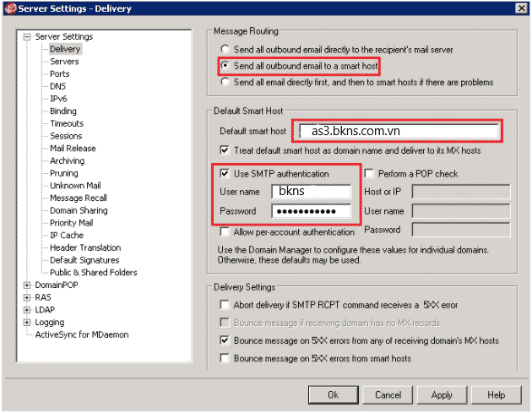Toggle 'Use SMTP authentication' checkbox
The image size is (532, 413).
225,174
